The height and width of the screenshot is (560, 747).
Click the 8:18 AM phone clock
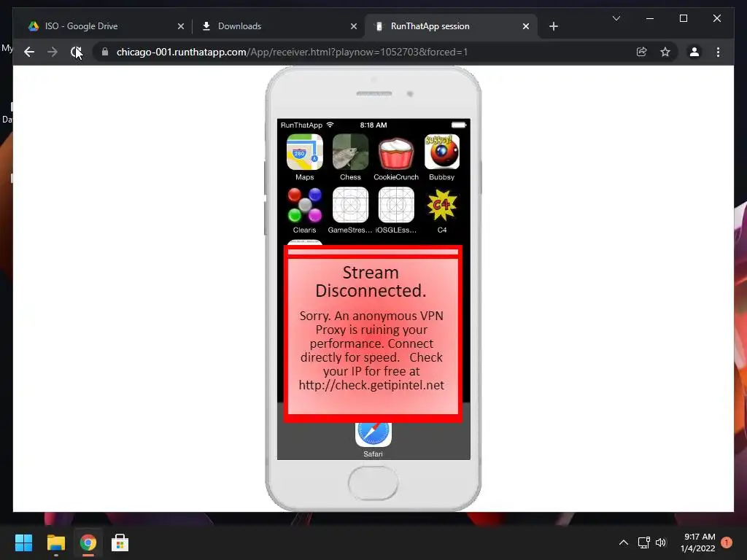point(373,125)
